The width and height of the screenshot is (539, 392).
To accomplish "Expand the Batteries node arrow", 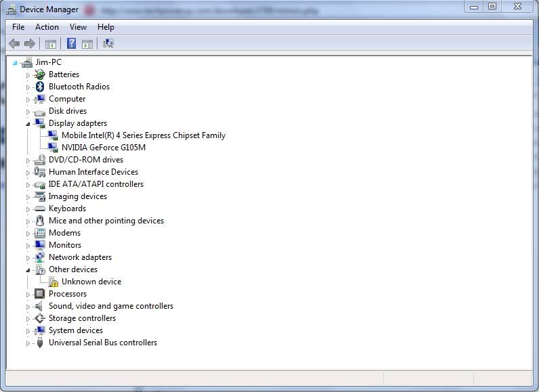I will tap(28, 75).
